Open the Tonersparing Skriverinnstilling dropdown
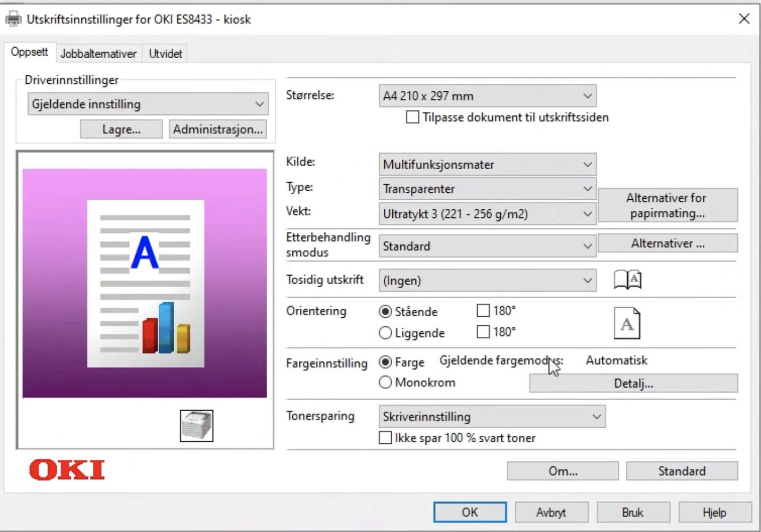The image size is (761, 532). 492,417
